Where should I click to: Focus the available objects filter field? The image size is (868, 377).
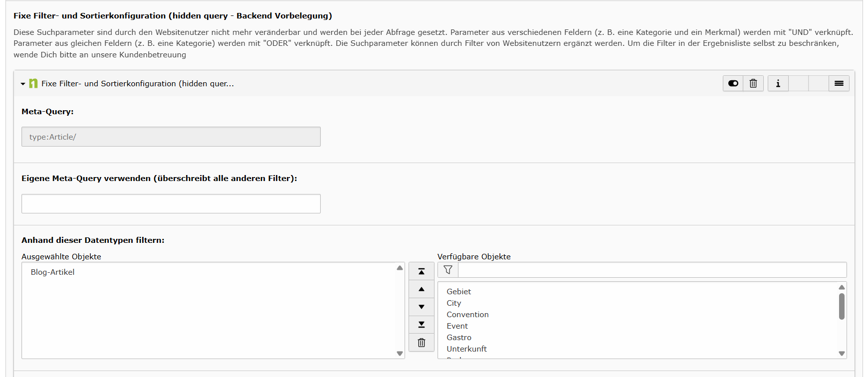651,270
